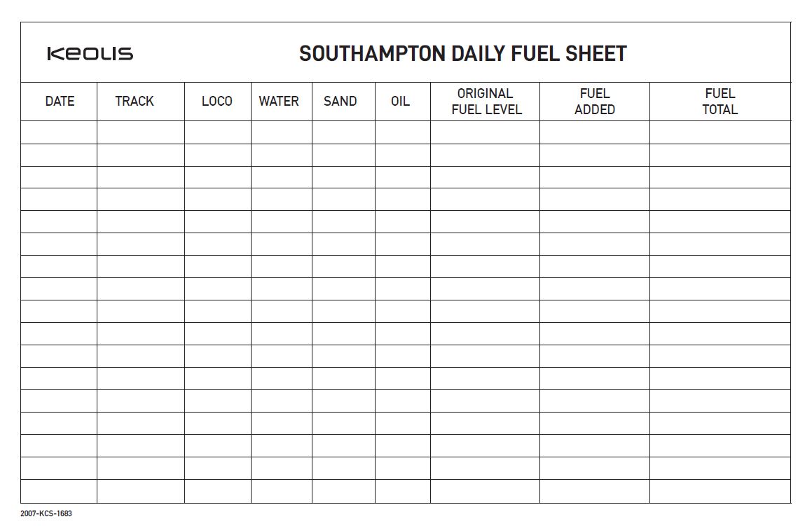This screenshot has height=526, width=812.
Task: Select the FUEL TOTAL column header
Action: pos(720,102)
